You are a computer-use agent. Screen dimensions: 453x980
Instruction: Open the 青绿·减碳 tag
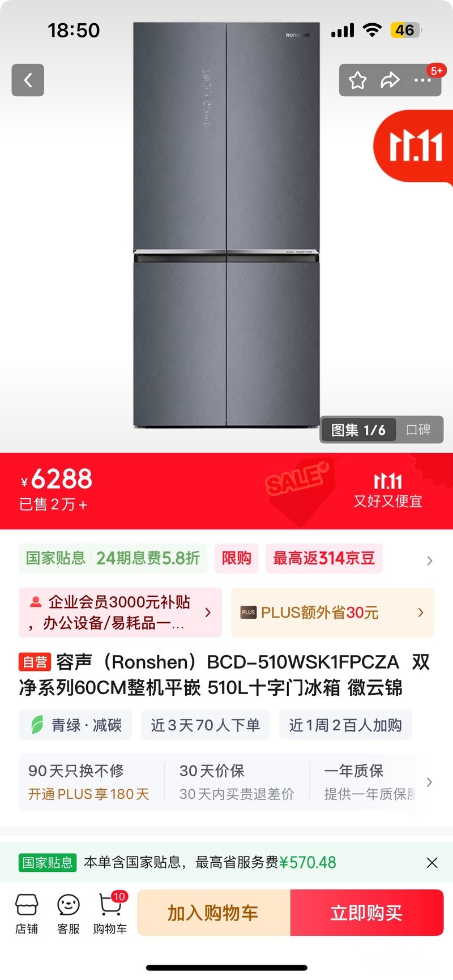75,725
